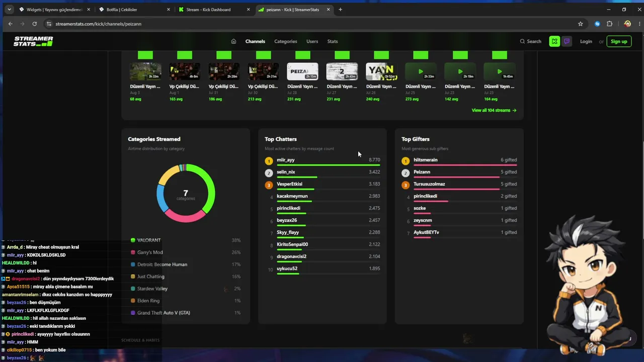Go to the StreamerStats home icon
644x362 pixels.
233,41
